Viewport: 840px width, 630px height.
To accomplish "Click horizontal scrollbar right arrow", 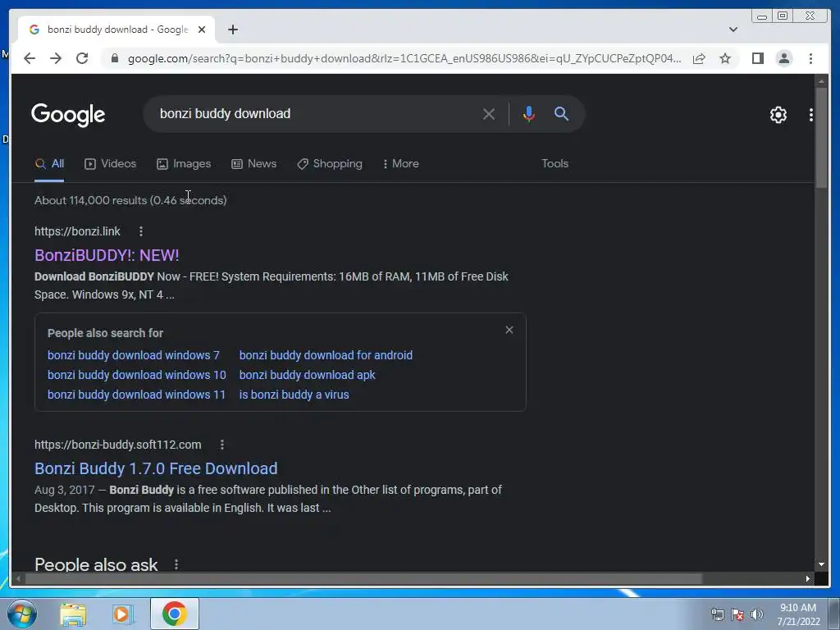I will click(x=807, y=578).
